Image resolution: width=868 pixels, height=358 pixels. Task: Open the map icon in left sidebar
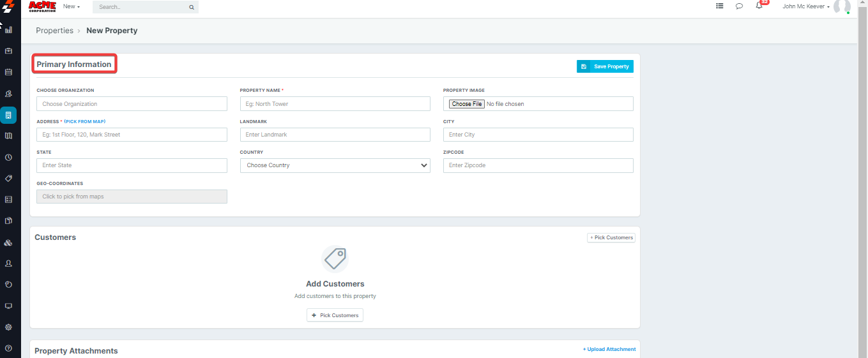(8, 135)
